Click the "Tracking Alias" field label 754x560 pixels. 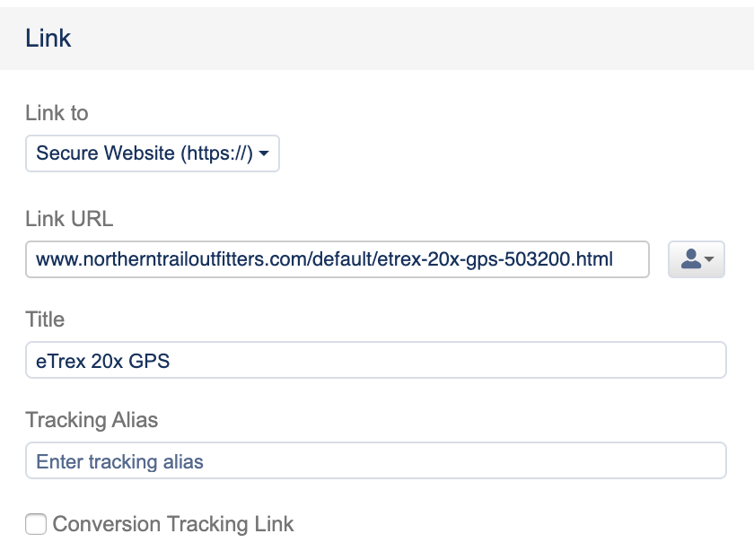[92, 420]
